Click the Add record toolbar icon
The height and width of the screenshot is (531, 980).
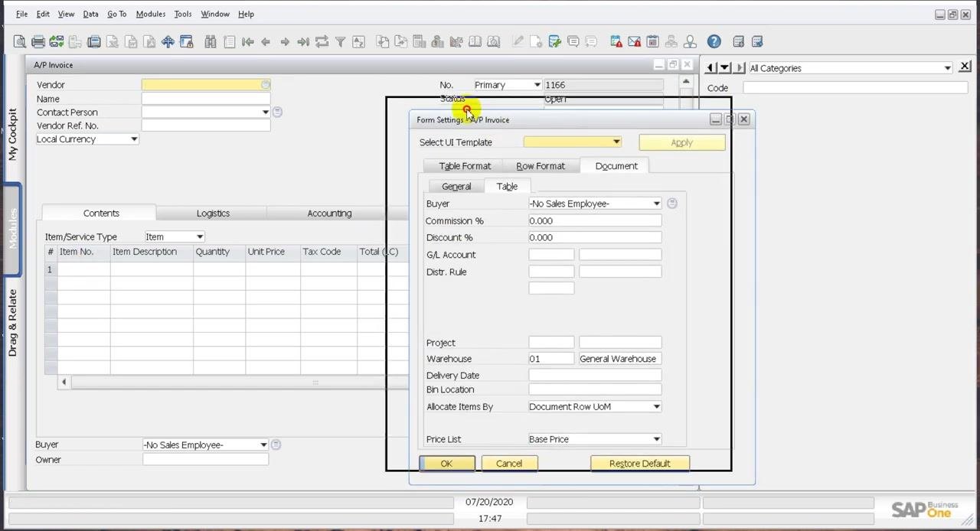tap(229, 41)
